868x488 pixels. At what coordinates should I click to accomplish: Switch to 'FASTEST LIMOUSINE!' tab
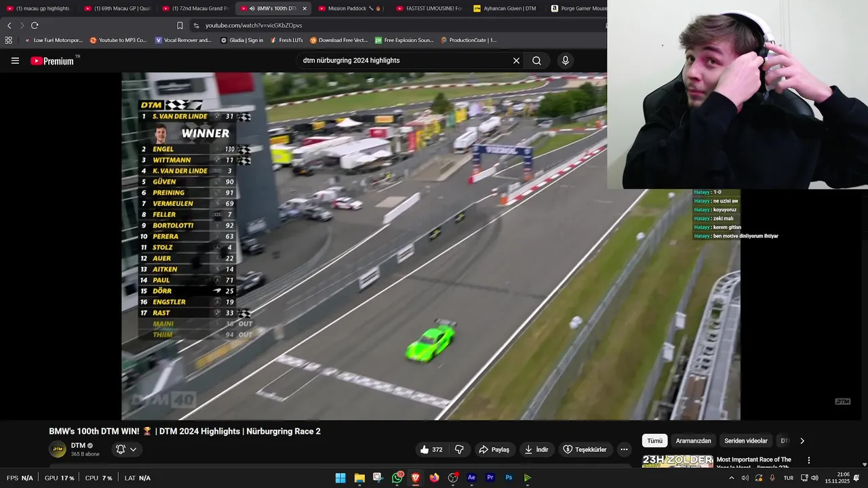pos(429,8)
